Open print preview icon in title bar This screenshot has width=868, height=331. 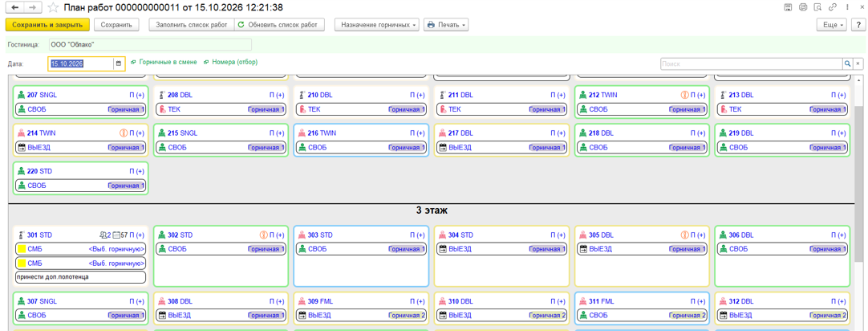pos(817,8)
